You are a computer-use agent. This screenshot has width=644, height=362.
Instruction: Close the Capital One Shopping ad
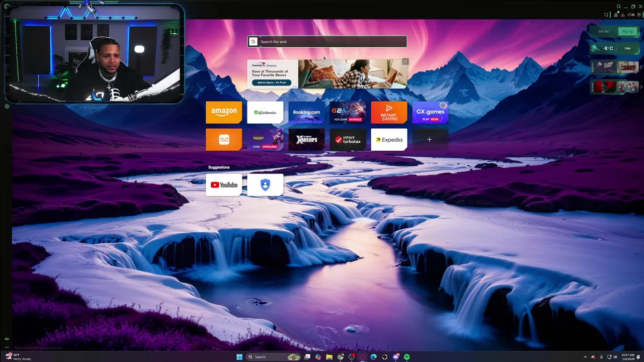coord(405,62)
